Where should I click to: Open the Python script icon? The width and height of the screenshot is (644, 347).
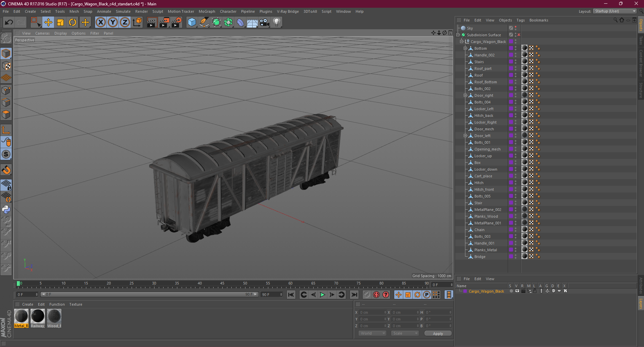[6, 209]
